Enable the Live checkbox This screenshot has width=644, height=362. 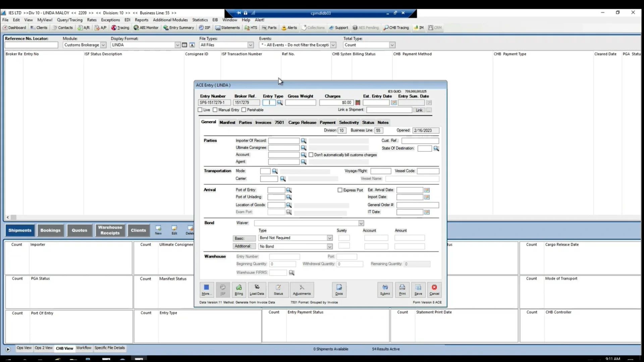click(200, 110)
